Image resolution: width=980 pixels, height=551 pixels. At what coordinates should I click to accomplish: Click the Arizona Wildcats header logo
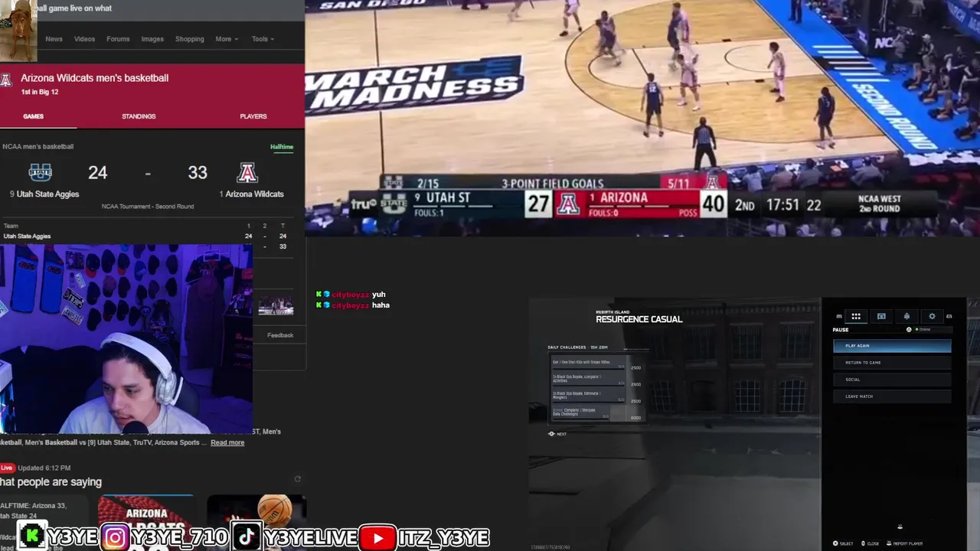coord(6,80)
